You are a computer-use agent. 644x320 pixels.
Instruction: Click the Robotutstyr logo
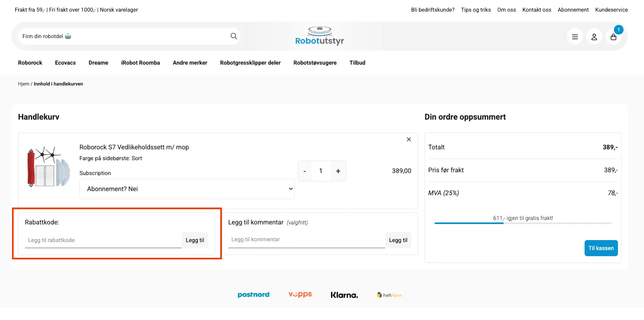[319, 36]
